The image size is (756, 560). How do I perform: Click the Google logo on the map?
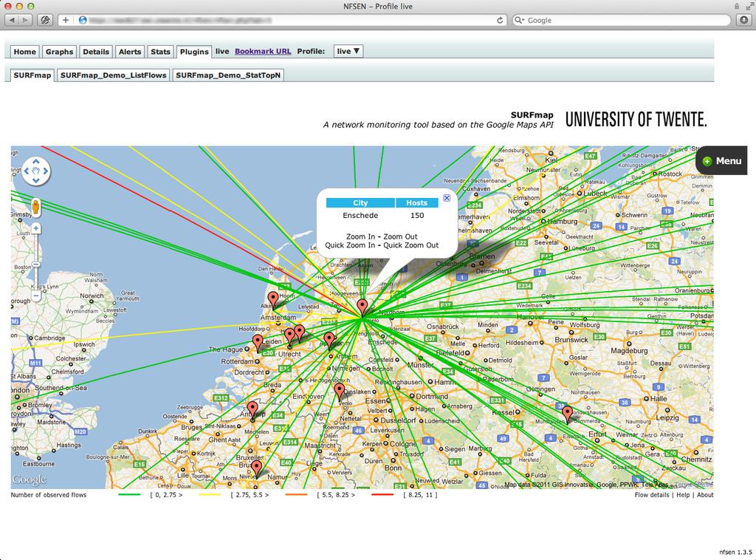coord(30,479)
